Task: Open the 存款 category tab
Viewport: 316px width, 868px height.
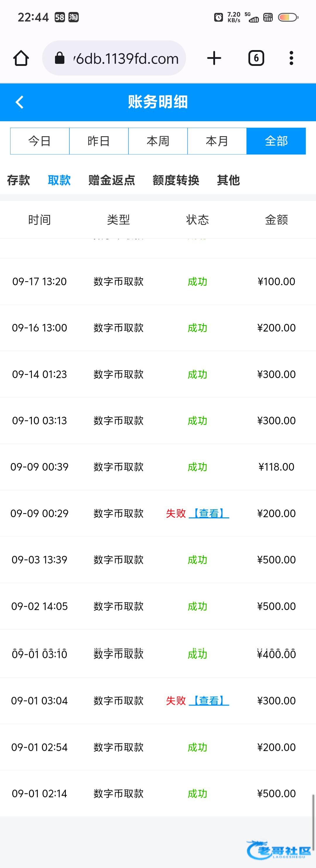Action: click(x=18, y=180)
